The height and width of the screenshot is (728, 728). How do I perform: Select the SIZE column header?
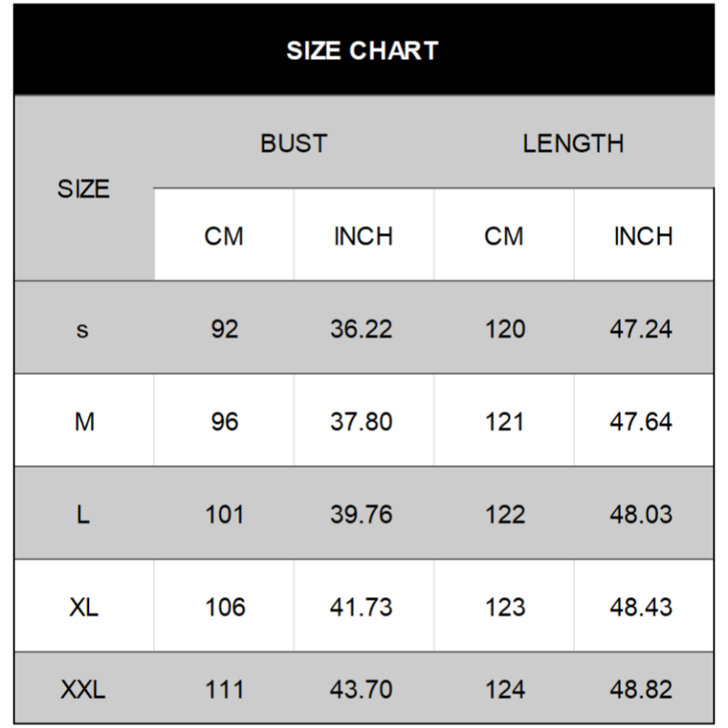(83, 189)
